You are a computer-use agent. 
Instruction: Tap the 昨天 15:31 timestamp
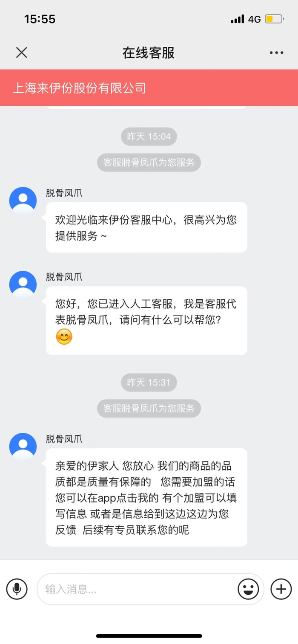coord(149,382)
